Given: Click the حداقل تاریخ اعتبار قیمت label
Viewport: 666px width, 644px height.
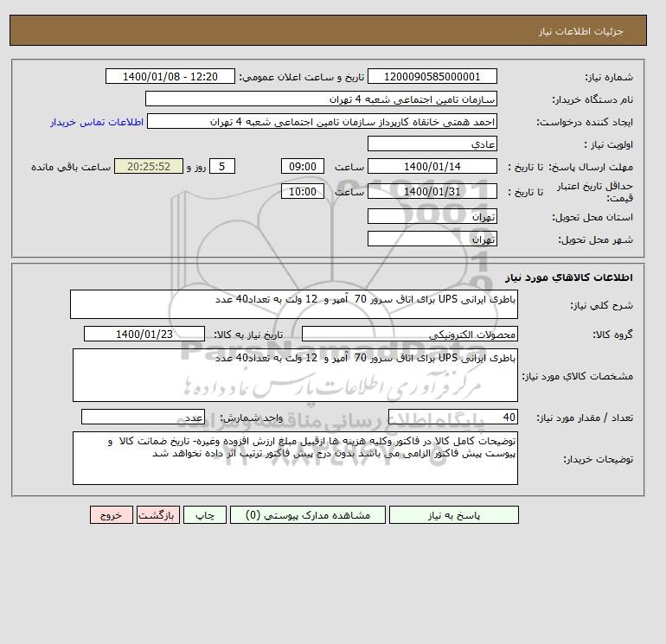Looking at the screenshot, I should tap(595, 192).
